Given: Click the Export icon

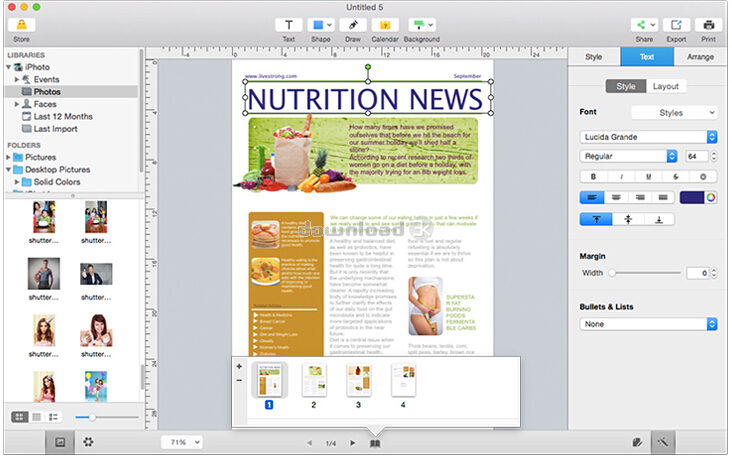Looking at the screenshot, I should tap(677, 25).
